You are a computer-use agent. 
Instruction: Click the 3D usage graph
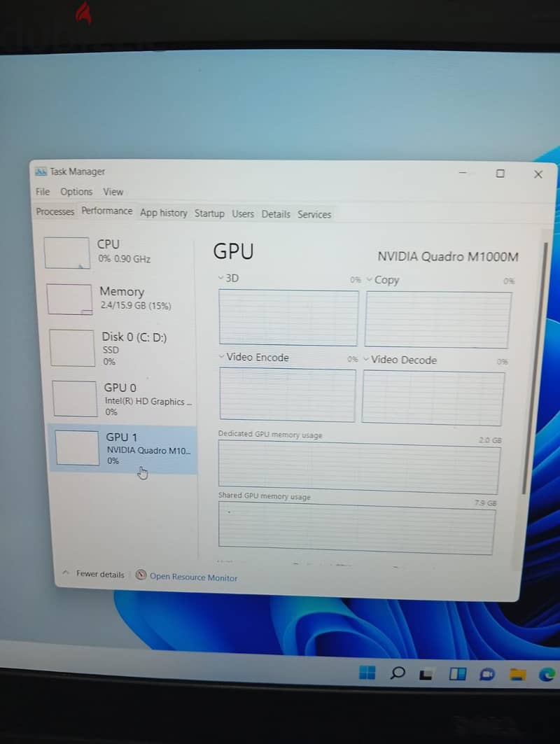click(288, 318)
